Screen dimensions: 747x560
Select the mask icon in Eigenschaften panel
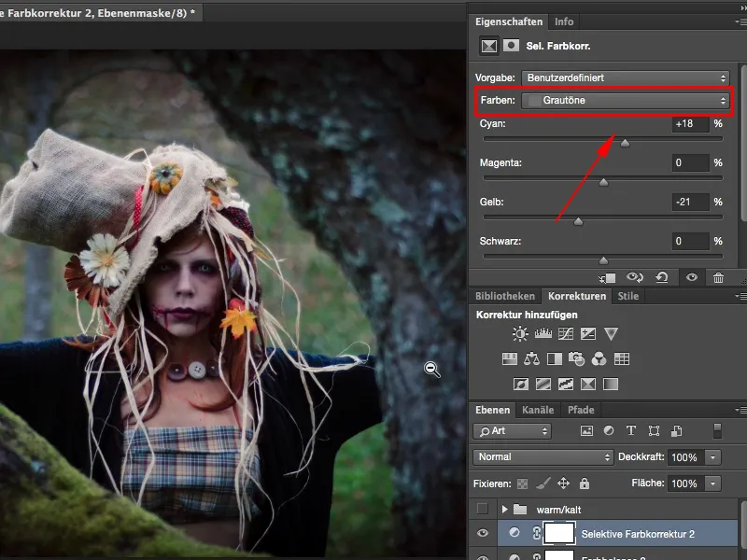tap(511, 46)
